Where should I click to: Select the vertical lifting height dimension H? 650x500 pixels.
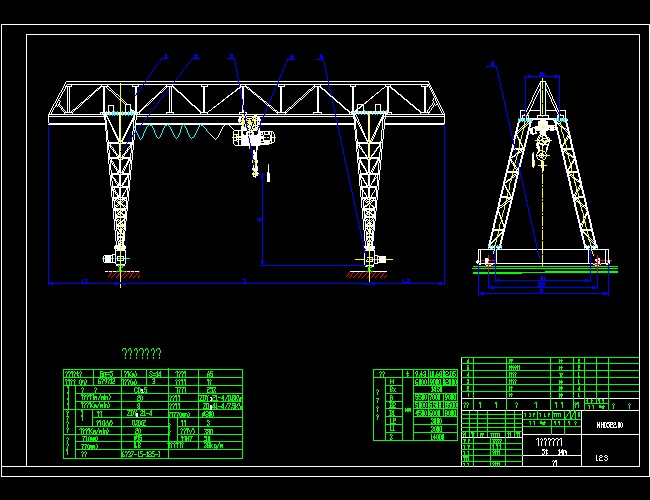tap(260, 220)
